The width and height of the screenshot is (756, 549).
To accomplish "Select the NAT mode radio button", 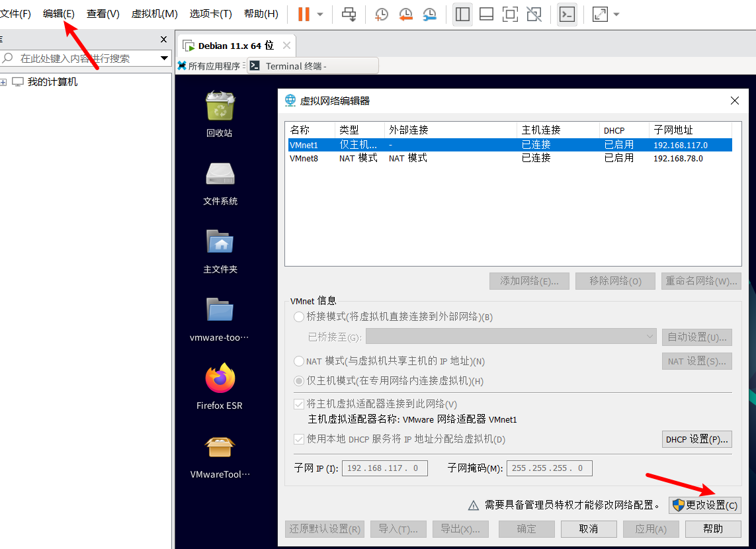I will point(299,361).
